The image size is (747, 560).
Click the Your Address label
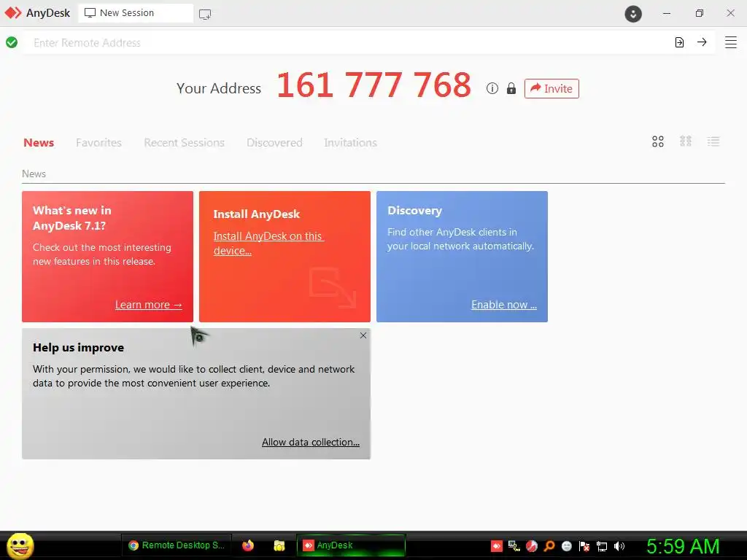tap(219, 88)
